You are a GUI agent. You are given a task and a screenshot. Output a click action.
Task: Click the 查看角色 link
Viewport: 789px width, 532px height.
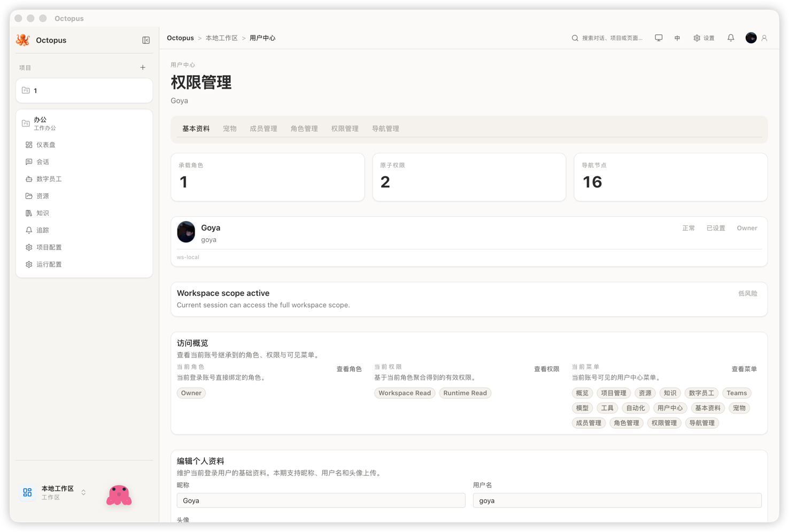(349, 369)
